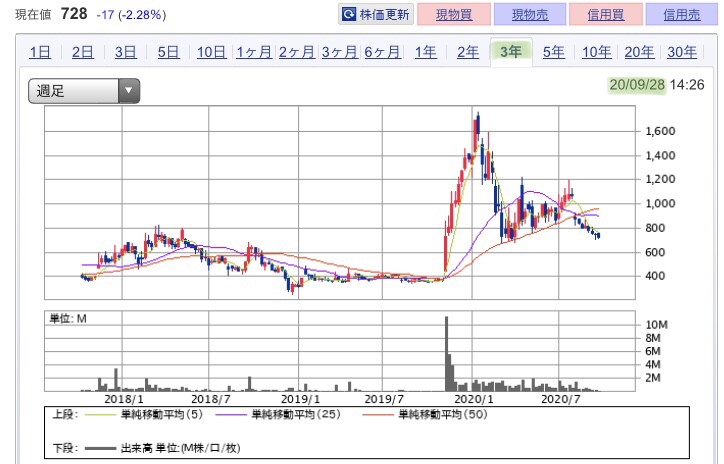The width and height of the screenshot is (724, 464).
Task: Show the 20年 chart range
Action: [640, 52]
